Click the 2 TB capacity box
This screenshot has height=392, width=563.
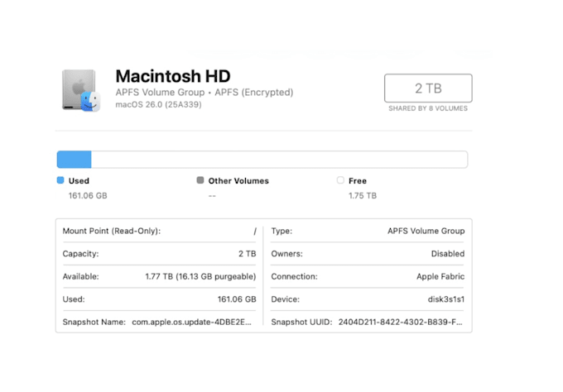(428, 88)
